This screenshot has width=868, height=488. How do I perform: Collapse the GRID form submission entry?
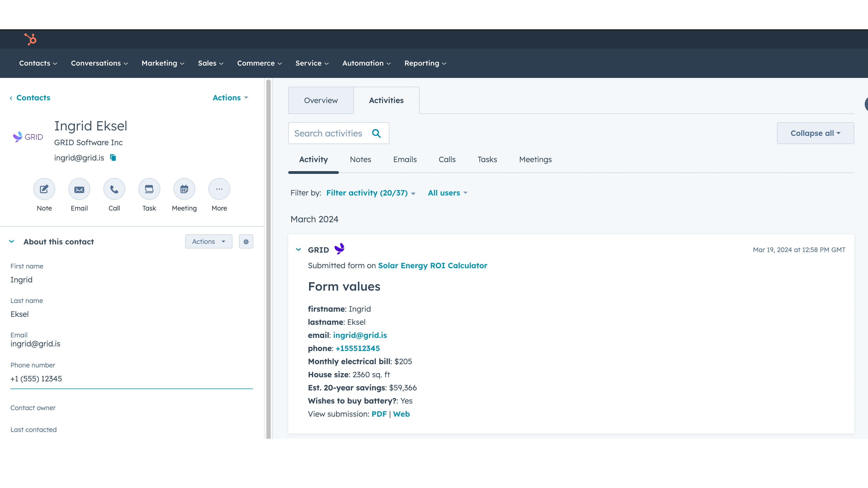coord(298,249)
